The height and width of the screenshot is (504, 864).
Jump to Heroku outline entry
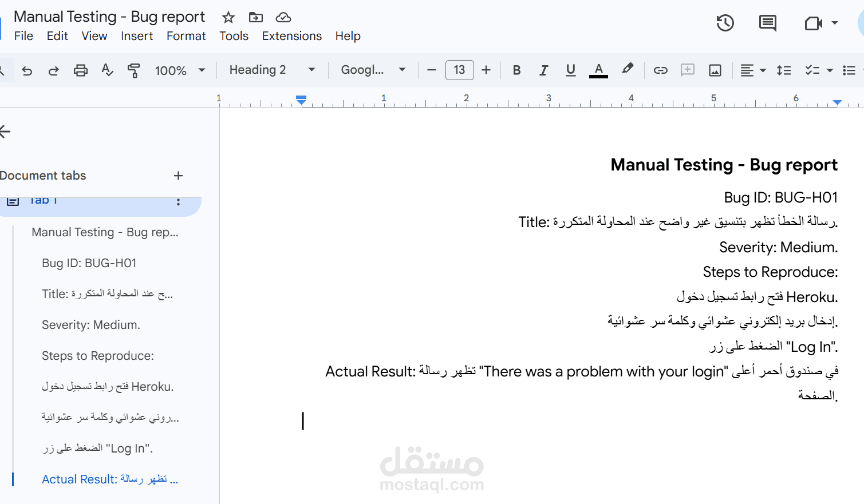(x=108, y=387)
